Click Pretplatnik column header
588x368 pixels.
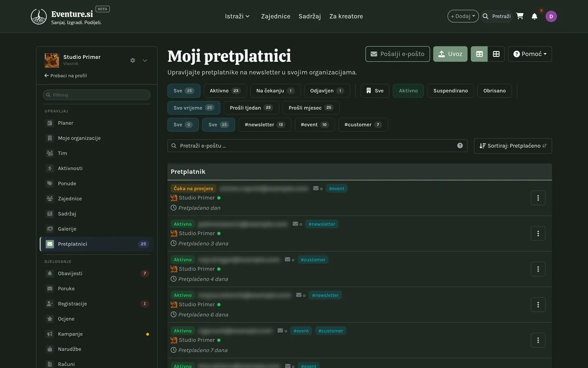(188, 172)
